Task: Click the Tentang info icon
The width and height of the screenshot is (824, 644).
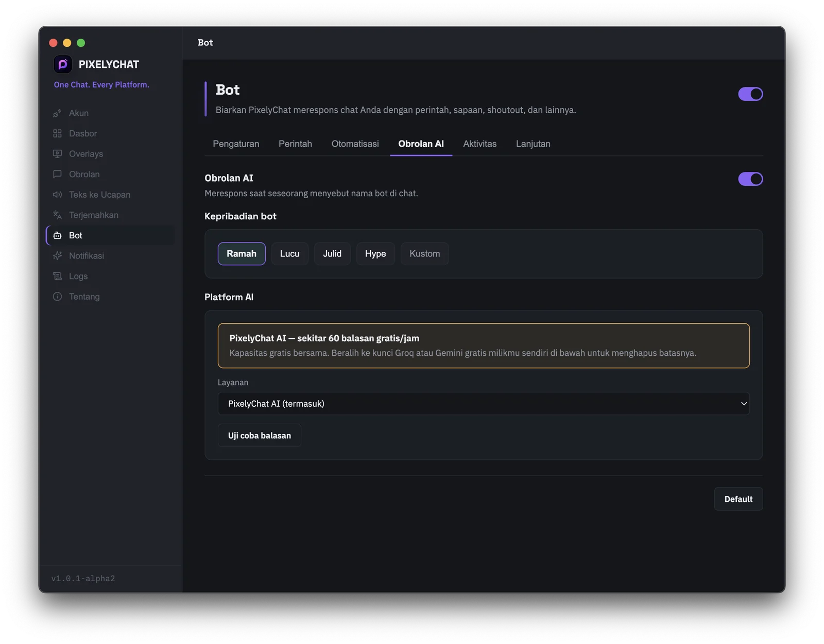Action: (x=57, y=297)
